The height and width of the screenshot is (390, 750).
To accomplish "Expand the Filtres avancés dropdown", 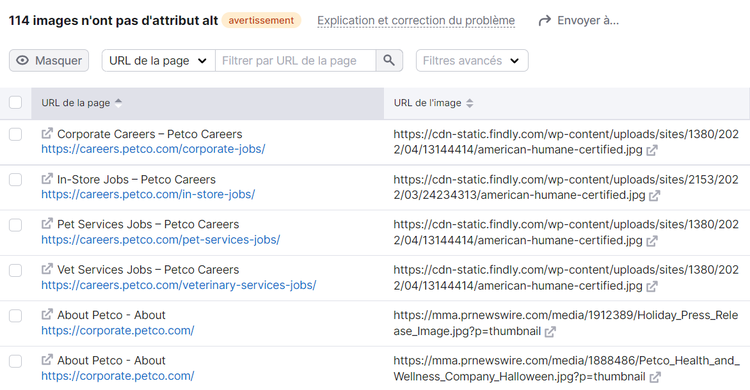I will 472,60.
